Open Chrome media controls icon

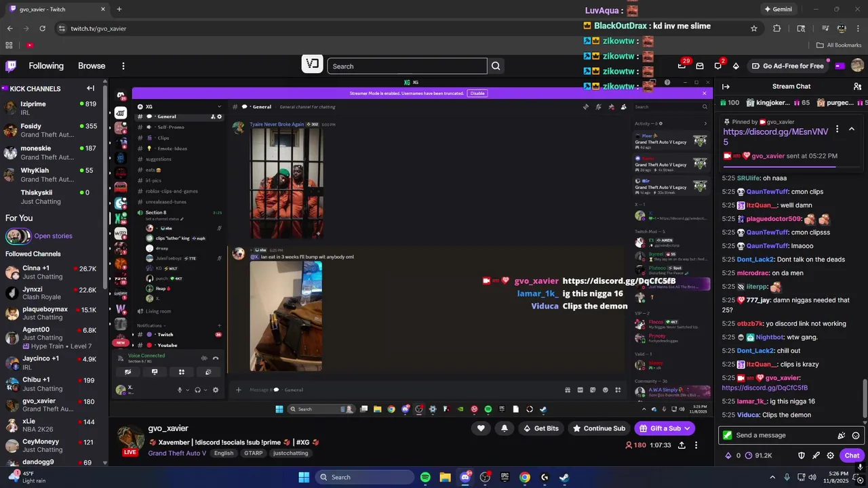click(x=825, y=28)
